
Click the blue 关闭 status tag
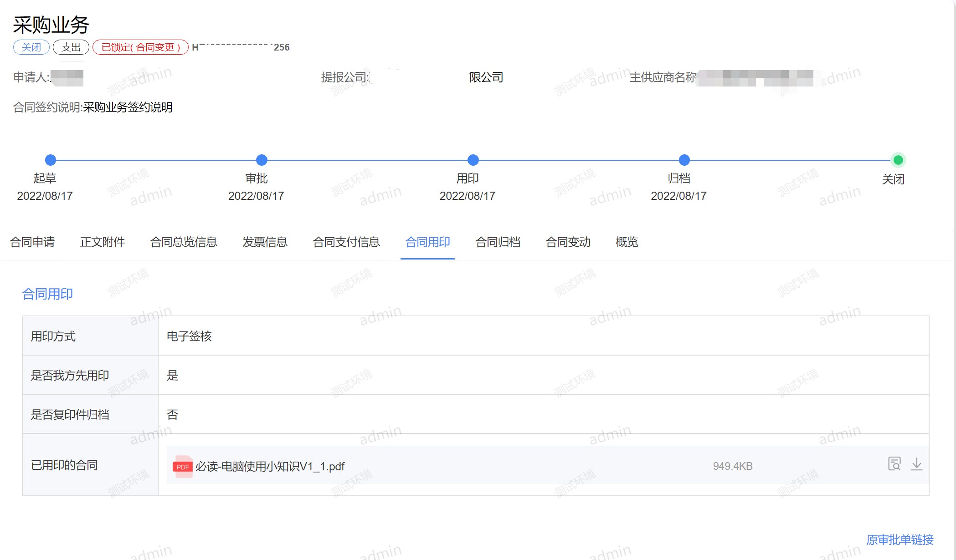click(31, 47)
